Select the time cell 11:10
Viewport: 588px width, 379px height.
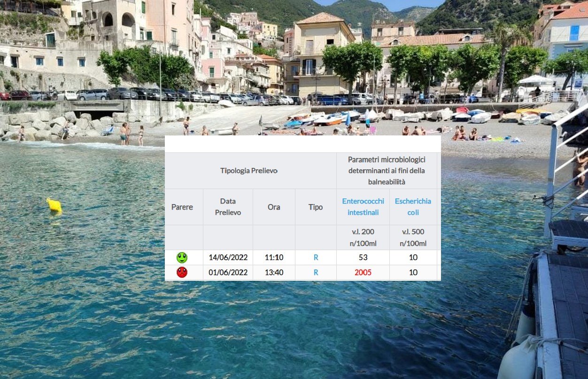click(274, 258)
